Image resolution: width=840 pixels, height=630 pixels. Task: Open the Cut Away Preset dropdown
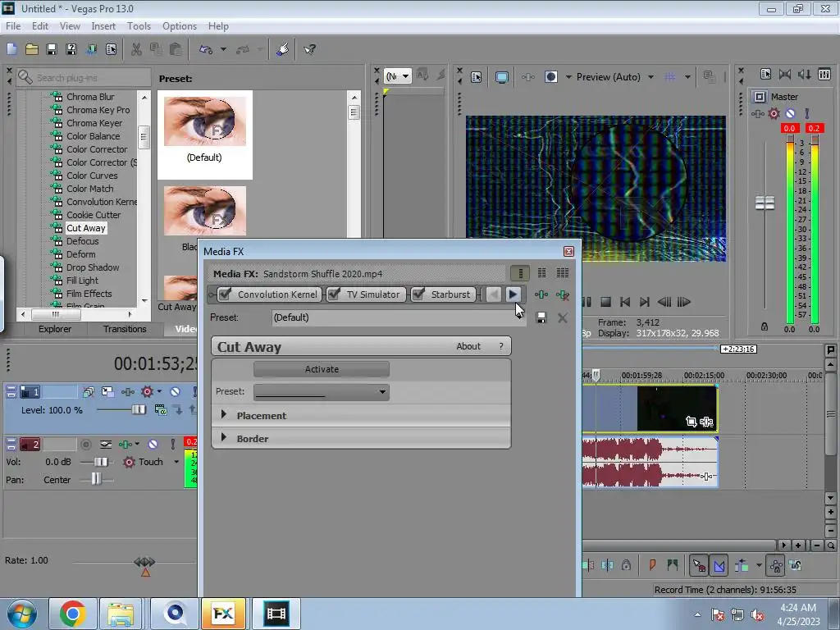pos(322,391)
